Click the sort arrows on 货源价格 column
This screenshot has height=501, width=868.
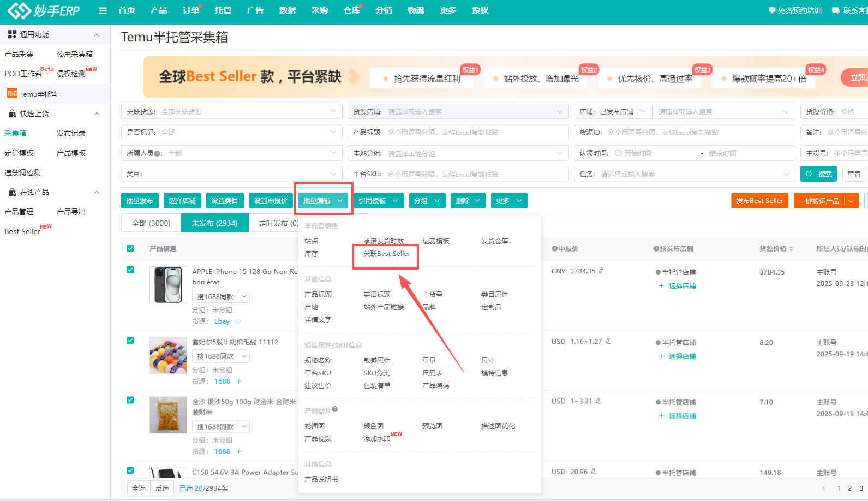tap(791, 249)
